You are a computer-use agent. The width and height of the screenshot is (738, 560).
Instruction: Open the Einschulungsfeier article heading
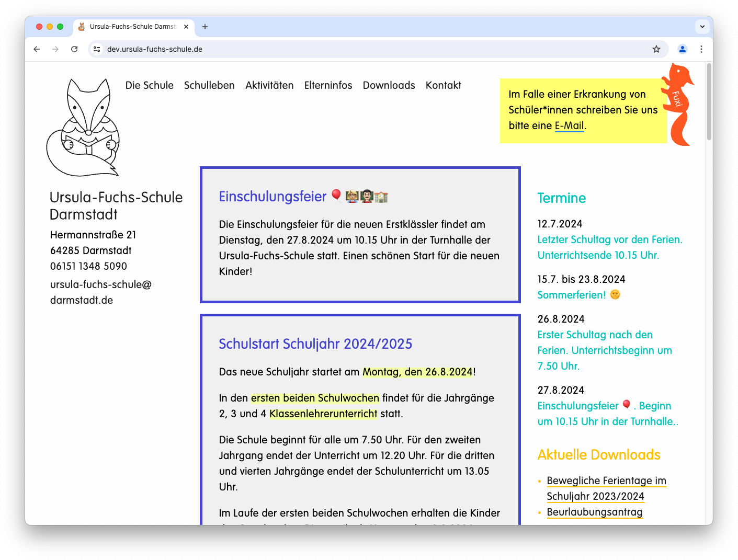pos(303,197)
